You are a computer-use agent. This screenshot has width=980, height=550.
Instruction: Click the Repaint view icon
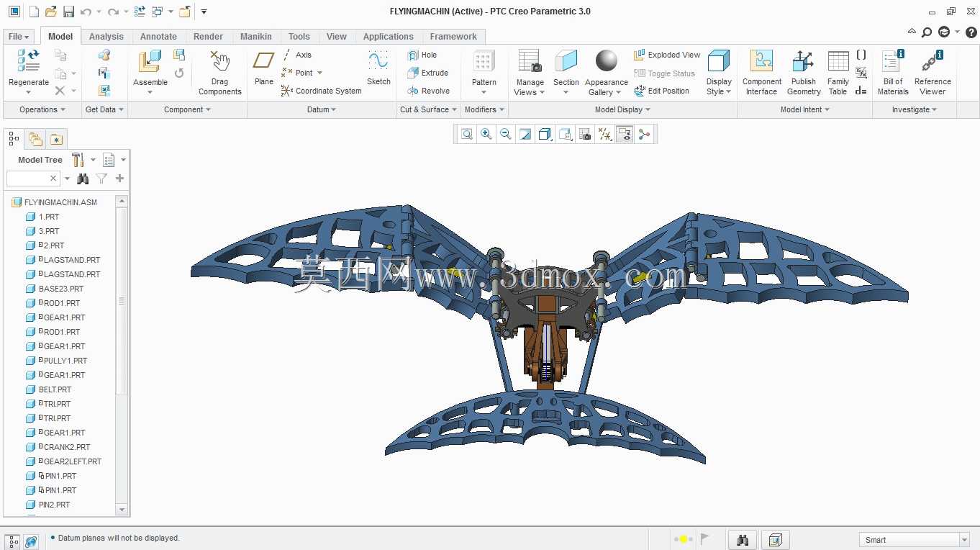(525, 134)
